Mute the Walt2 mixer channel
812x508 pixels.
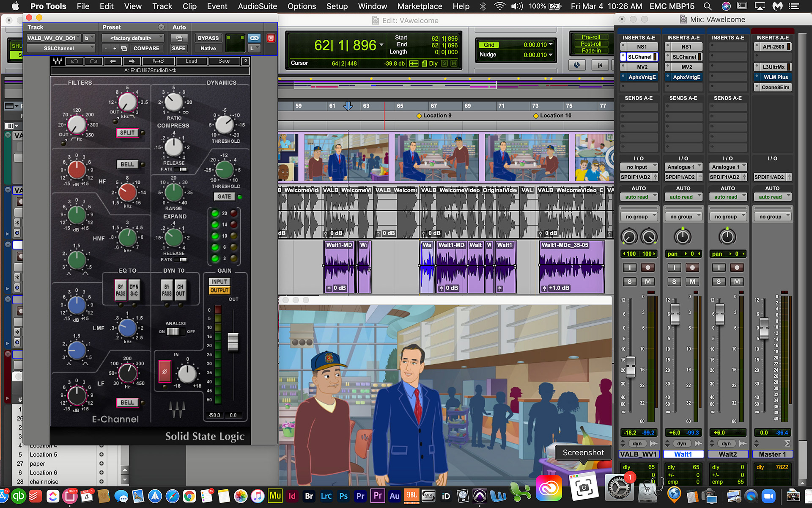point(737,282)
